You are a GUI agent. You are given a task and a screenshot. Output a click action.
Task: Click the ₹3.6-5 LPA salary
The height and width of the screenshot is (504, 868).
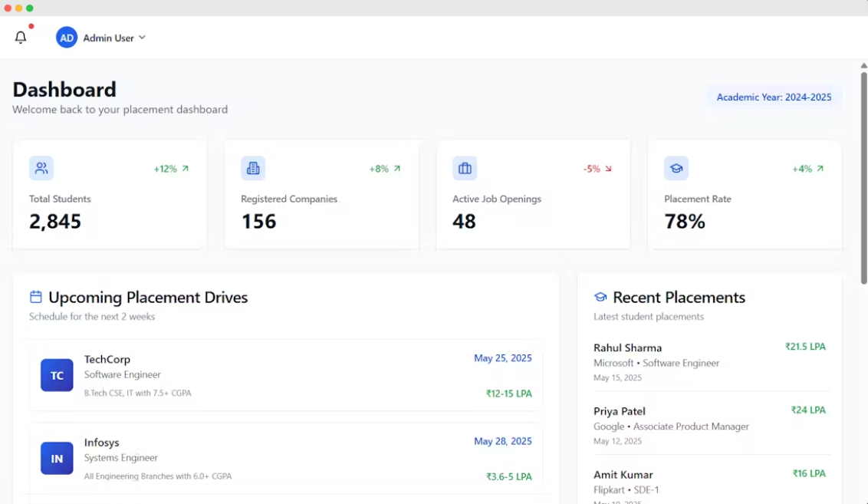coord(508,476)
